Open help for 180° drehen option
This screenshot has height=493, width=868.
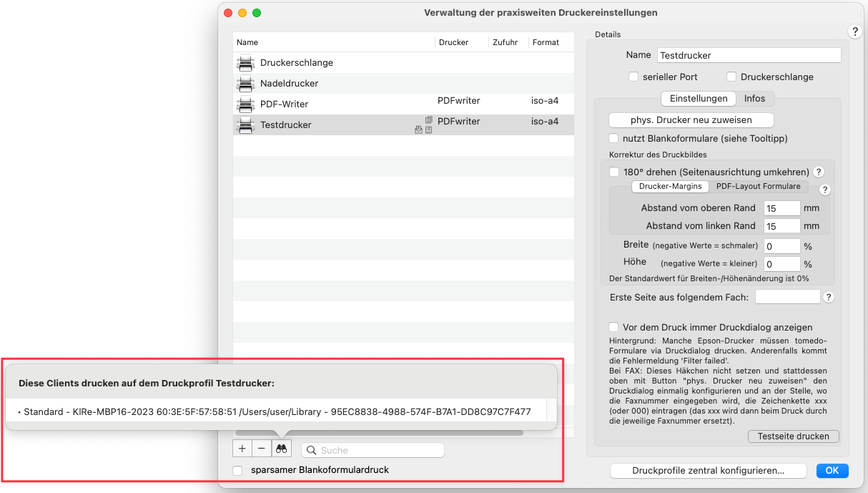(819, 172)
